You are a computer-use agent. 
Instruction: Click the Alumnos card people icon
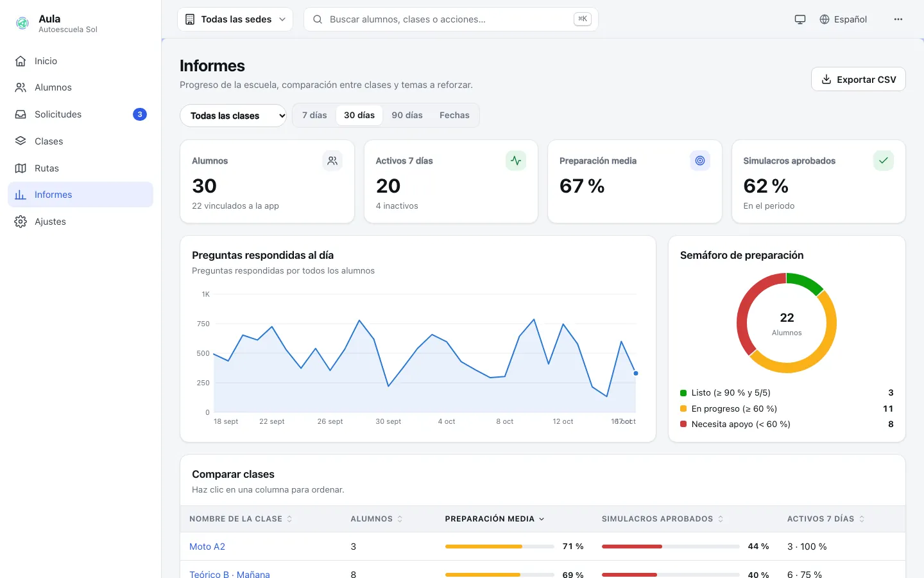click(332, 161)
